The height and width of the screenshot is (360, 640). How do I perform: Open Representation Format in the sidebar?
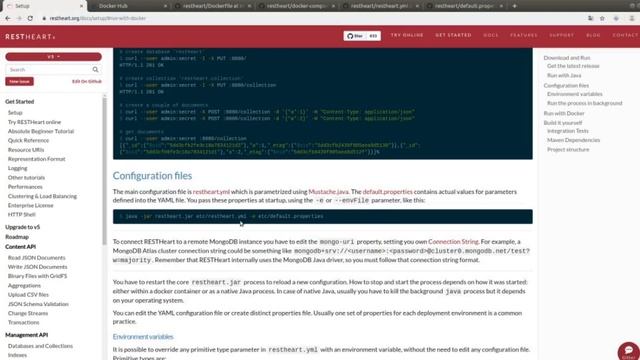tap(36, 159)
